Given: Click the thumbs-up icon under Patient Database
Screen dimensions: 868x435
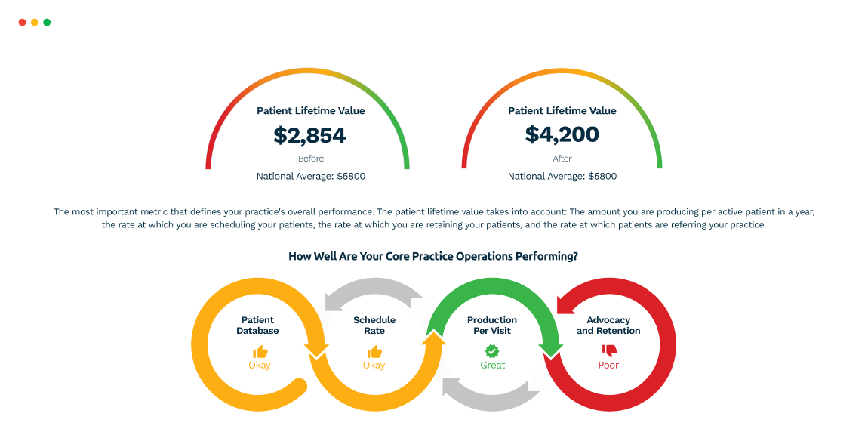Looking at the screenshot, I should click(260, 351).
